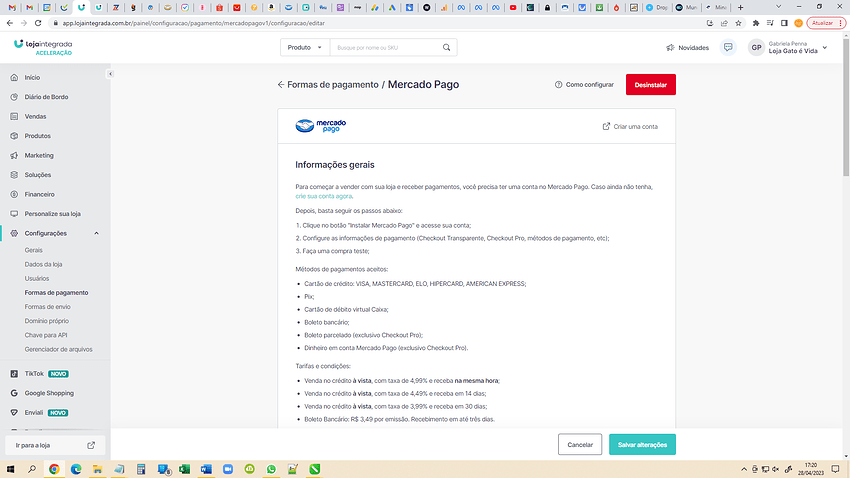This screenshot has height=478, width=850.
Task: Select Formas de pagamento submenu item
Action: 56,293
